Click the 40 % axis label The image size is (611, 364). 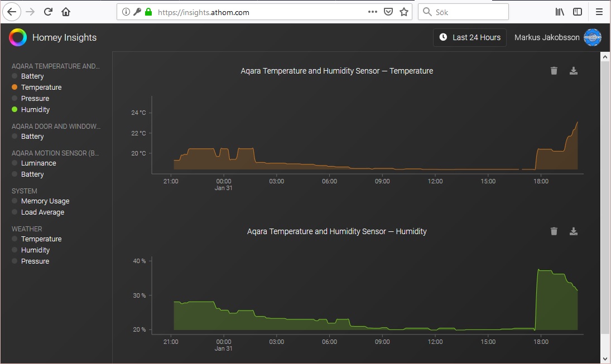point(139,261)
